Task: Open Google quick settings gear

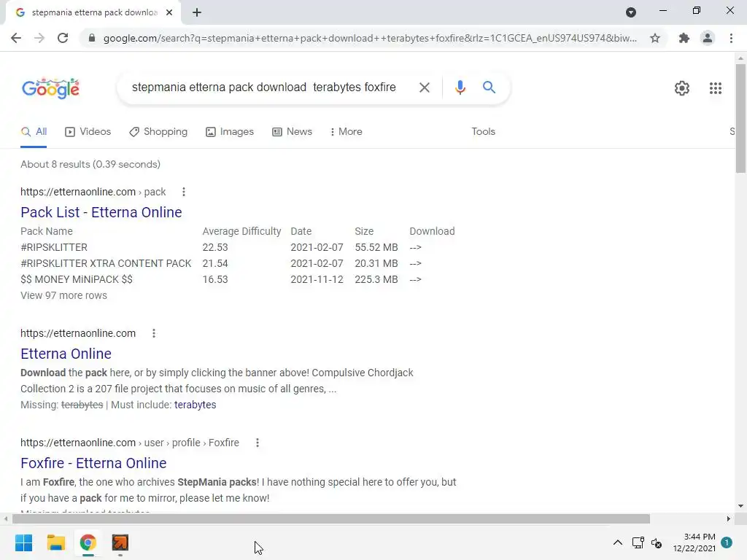Action: coord(682,88)
